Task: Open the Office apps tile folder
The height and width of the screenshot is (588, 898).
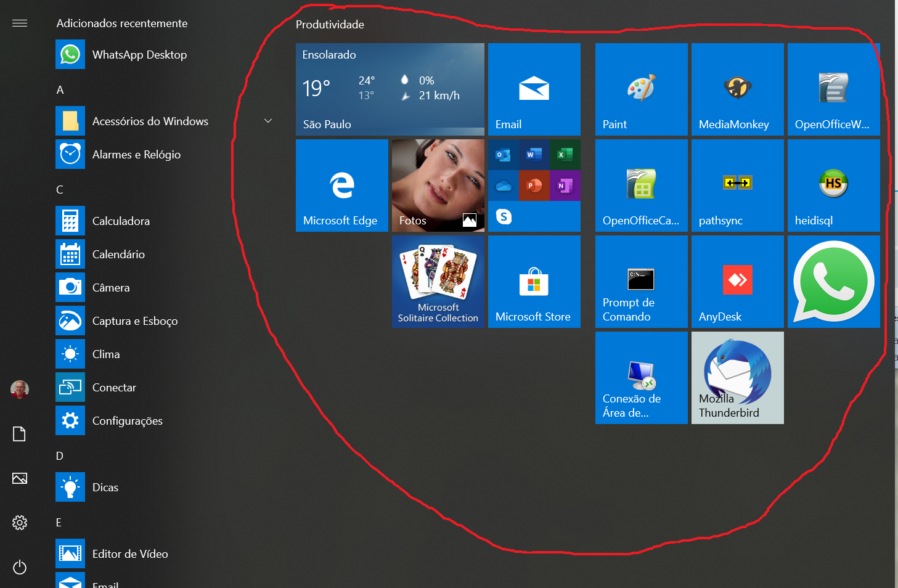Action: tap(534, 185)
